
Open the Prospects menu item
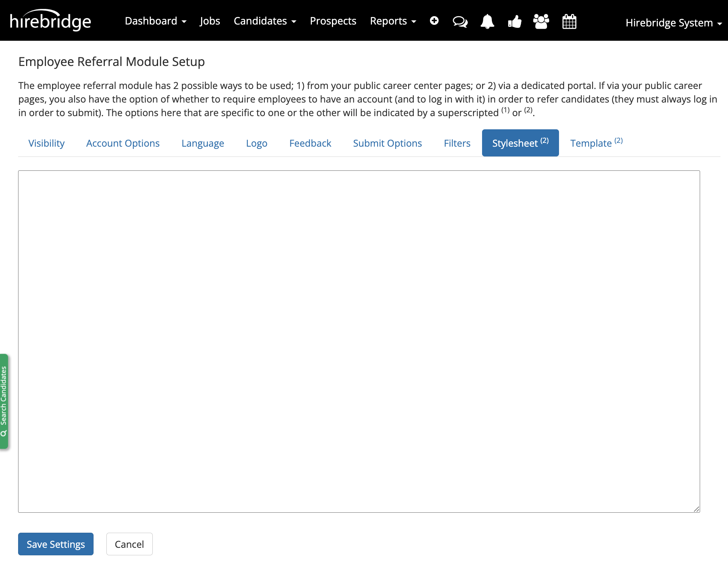[333, 21]
